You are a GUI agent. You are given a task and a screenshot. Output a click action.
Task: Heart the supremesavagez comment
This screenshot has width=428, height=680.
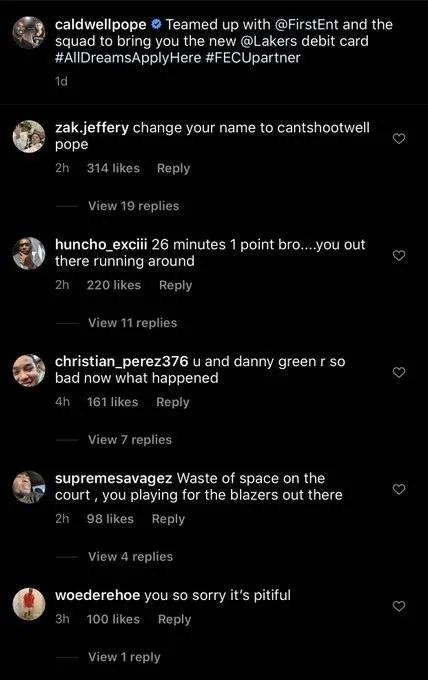(x=399, y=489)
